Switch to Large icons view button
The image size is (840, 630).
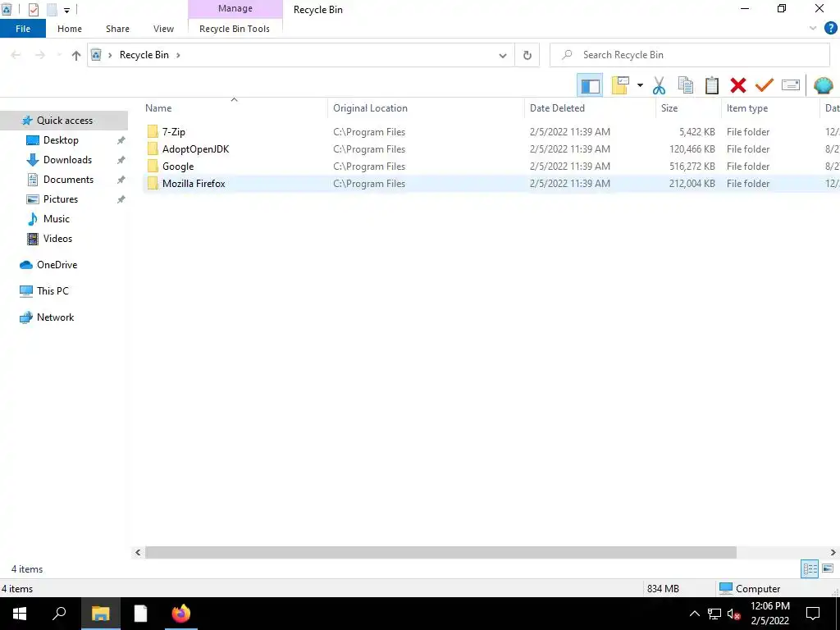[828, 568]
